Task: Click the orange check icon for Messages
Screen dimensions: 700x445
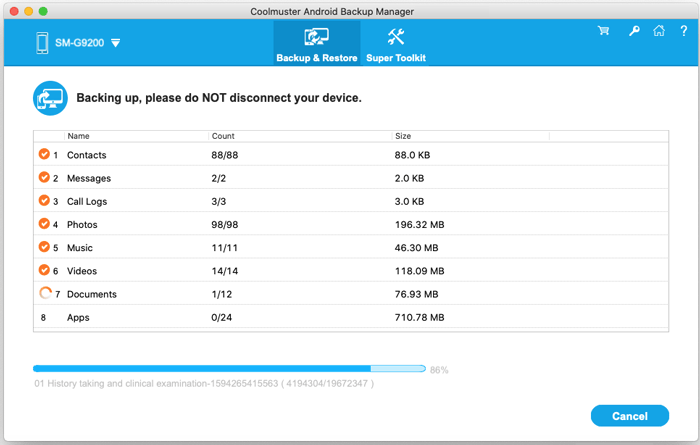Action: tap(44, 177)
